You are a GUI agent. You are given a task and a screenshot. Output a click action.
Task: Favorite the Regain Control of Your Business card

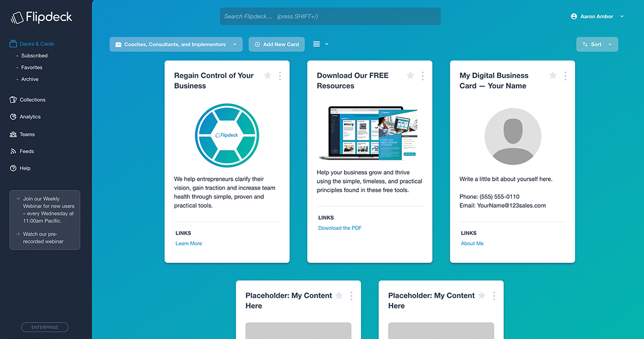[267, 75]
